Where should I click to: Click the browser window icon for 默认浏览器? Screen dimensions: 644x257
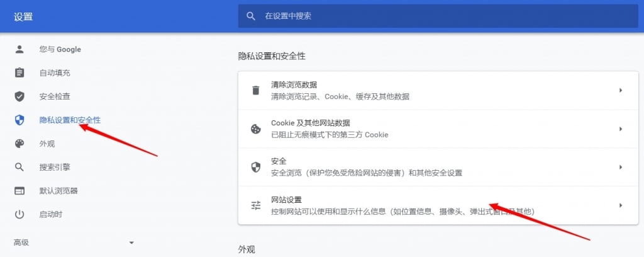[x=19, y=191]
